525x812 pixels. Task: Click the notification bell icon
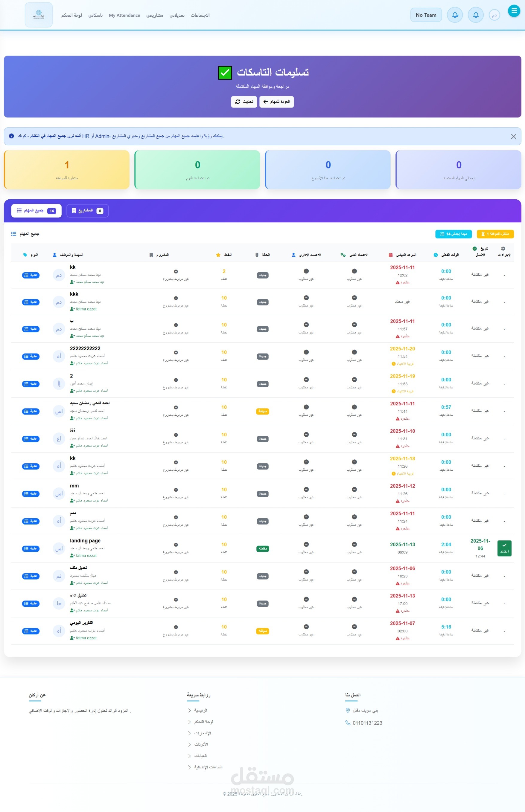(476, 15)
